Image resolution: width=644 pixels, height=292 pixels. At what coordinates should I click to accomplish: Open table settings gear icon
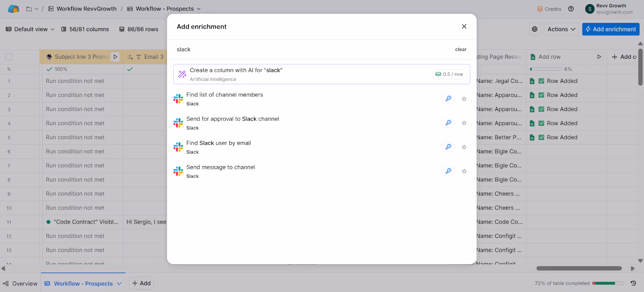[x=535, y=29]
